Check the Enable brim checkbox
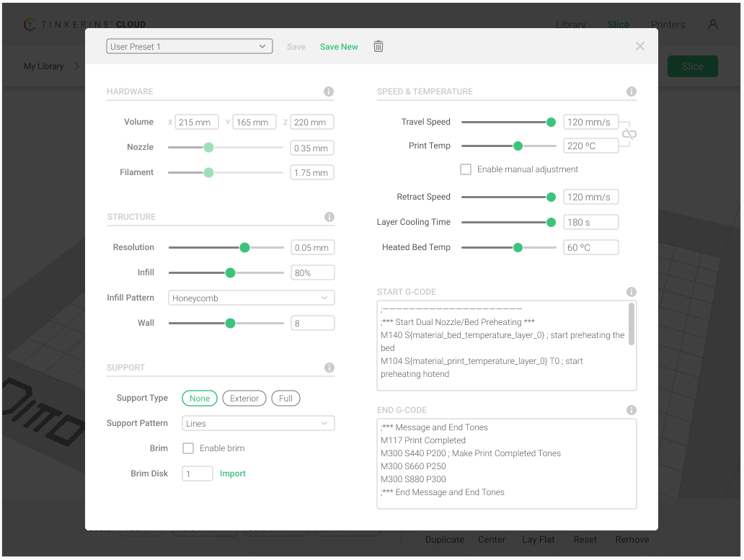Viewport: 744px width, 560px height. pyautogui.click(x=188, y=448)
